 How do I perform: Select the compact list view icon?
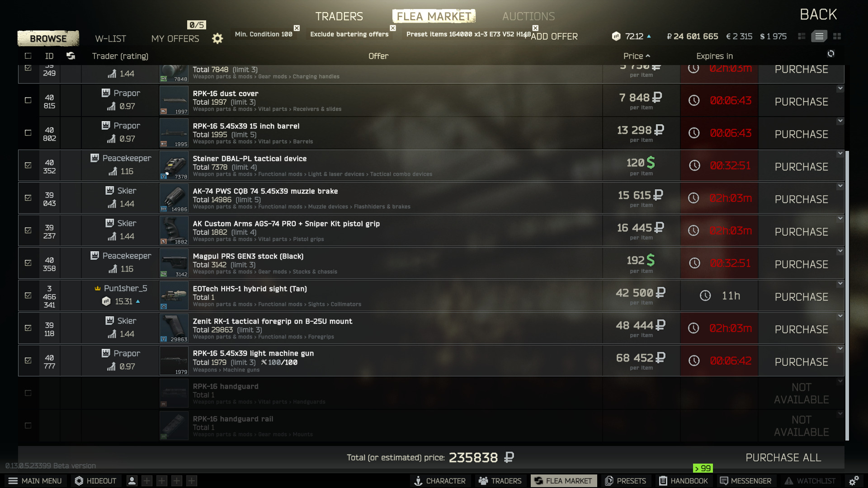click(x=802, y=36)
